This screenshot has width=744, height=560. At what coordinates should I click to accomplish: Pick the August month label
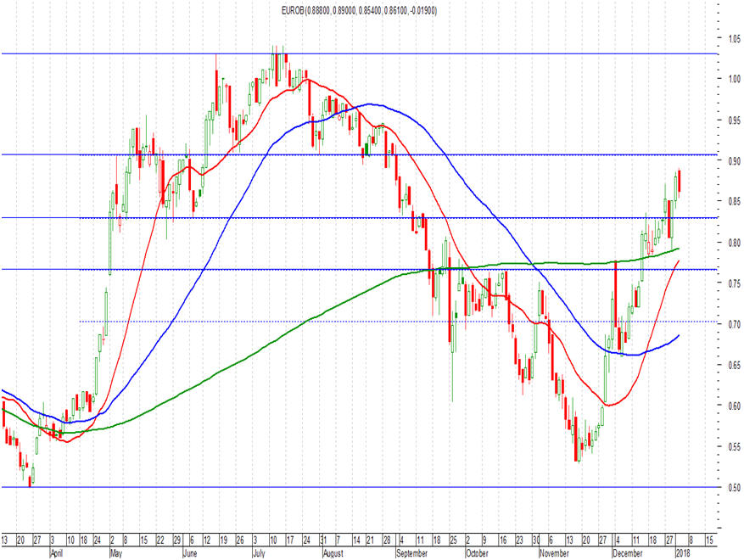[x=333, y=553]
